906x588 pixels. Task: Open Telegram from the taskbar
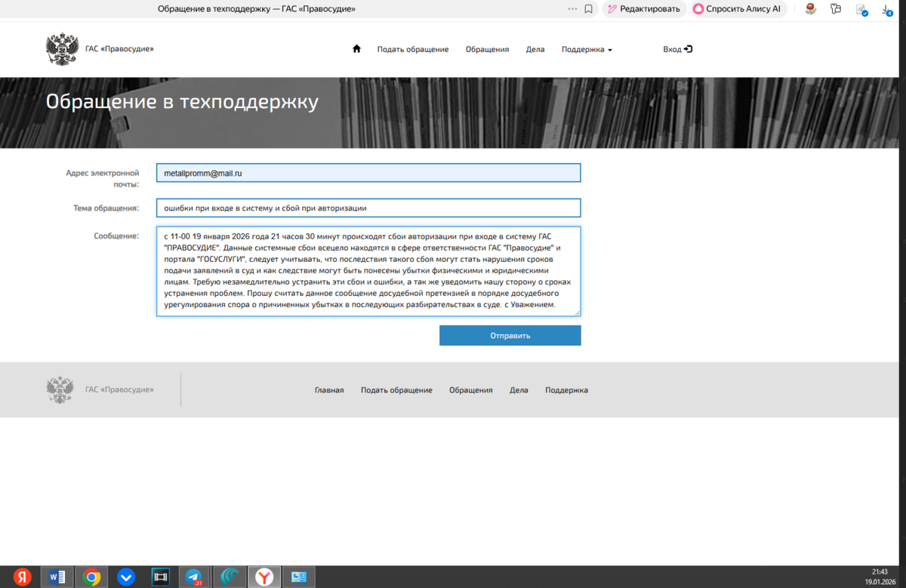pyautogui.click(x=195, y=577)
